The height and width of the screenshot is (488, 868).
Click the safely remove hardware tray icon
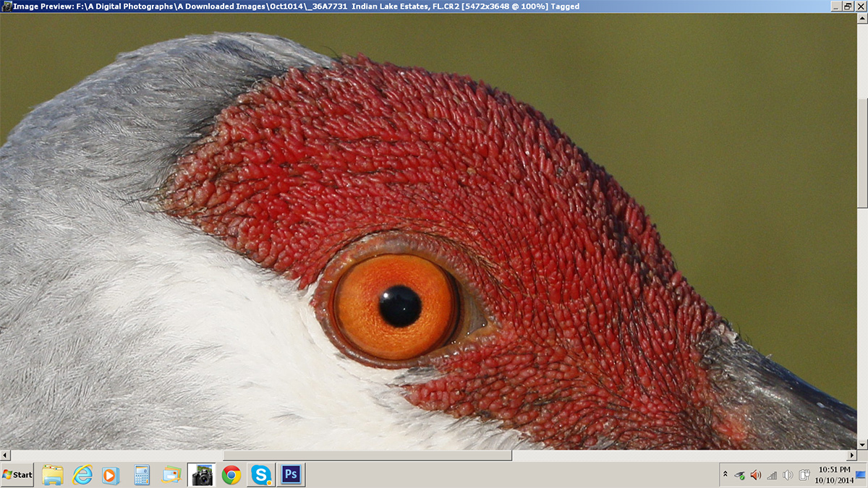[739, 475]
